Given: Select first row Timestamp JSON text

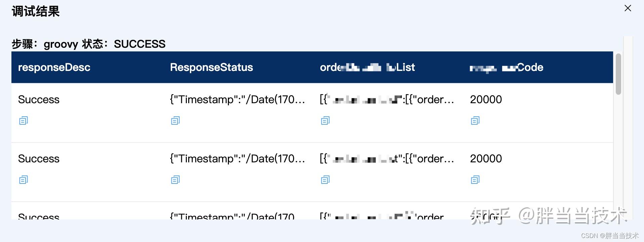Looking at the screenshot, I should tap(237, 99).
